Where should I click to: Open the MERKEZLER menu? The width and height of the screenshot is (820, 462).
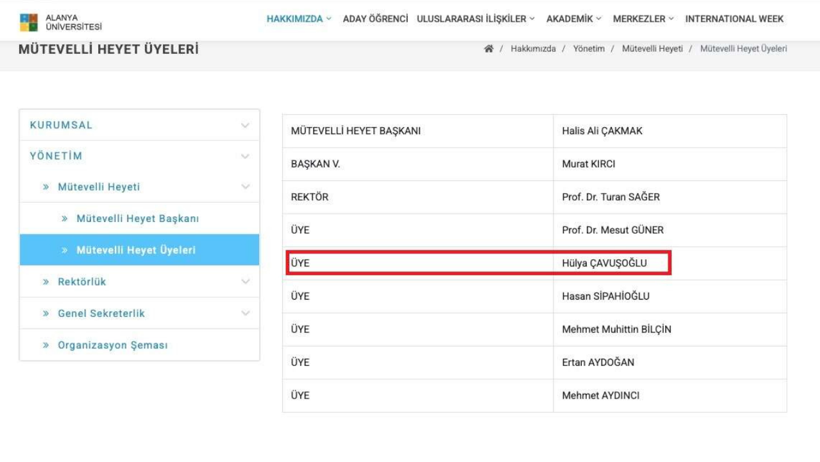(643, 19)
